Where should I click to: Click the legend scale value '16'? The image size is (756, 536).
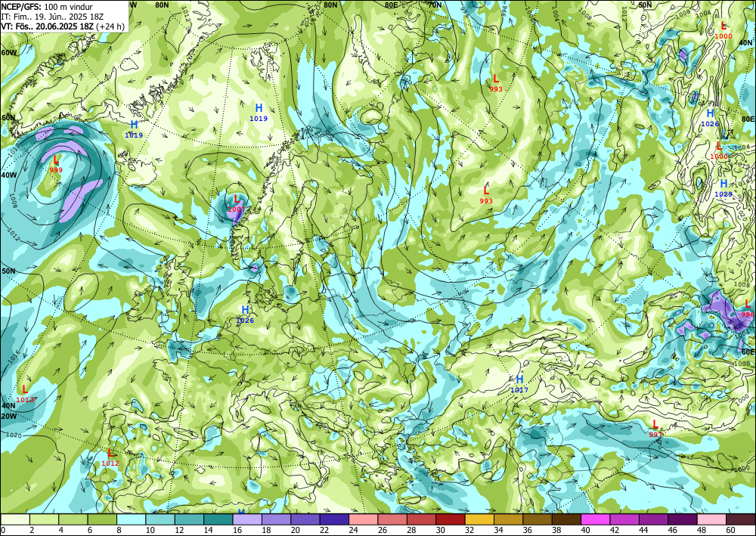pos(236,530)
